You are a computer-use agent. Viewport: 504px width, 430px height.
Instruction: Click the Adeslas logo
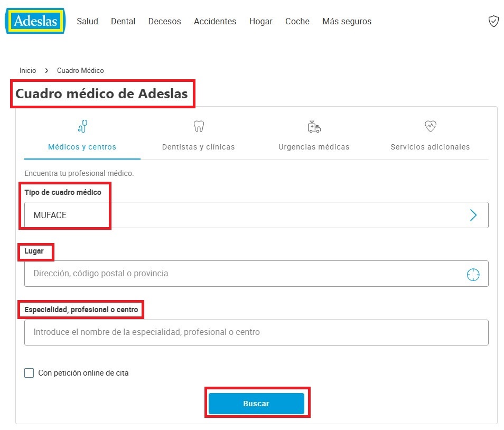(35, 21)
